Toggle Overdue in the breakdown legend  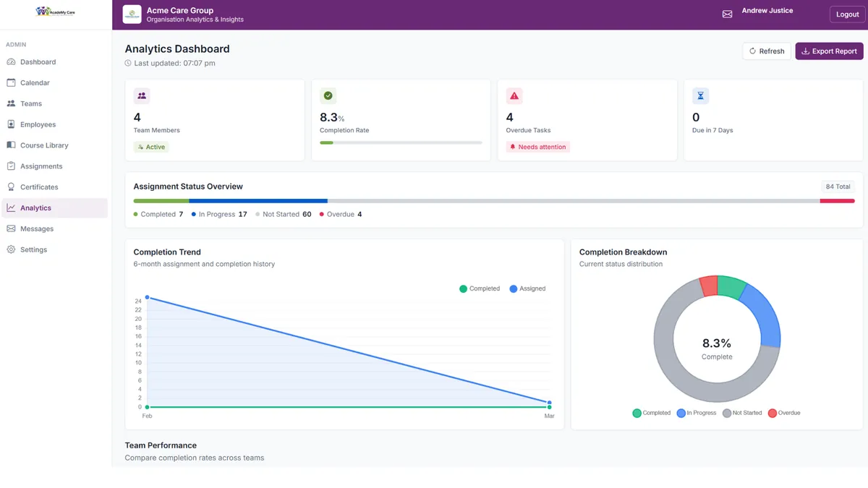tap(784, 413)
